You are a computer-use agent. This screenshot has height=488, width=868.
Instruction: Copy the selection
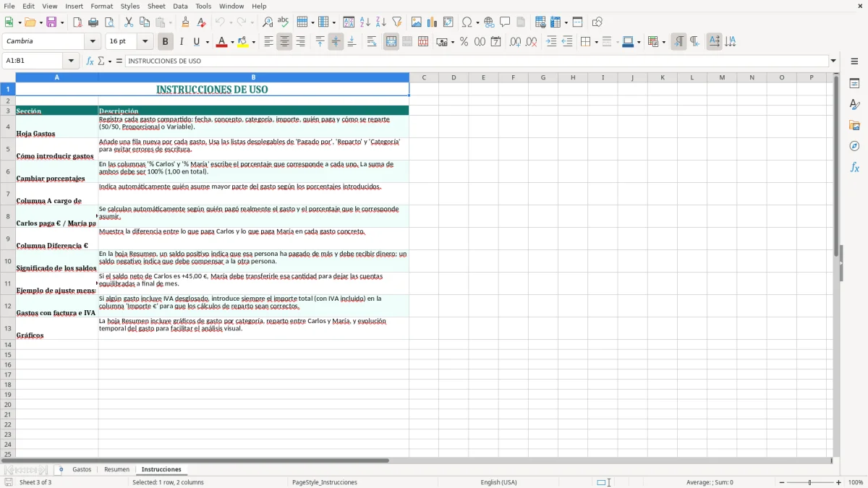point(145,22)
